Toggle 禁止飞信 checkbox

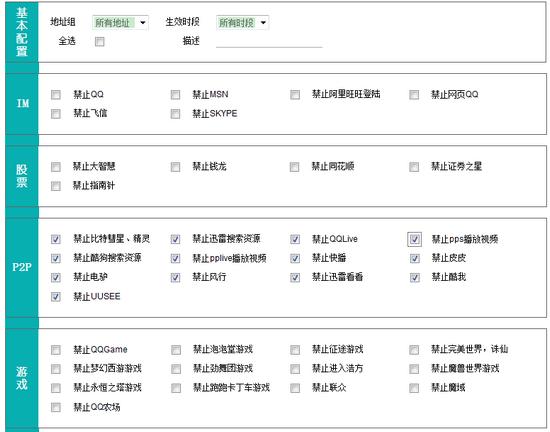[56, 114]
